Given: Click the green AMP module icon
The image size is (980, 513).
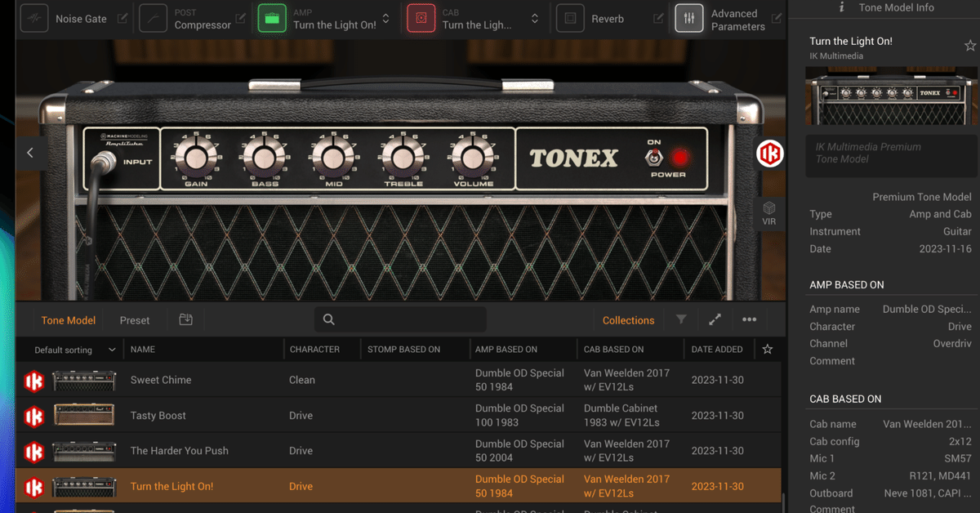Looking at the screenshot, I should tap(272, 18).
